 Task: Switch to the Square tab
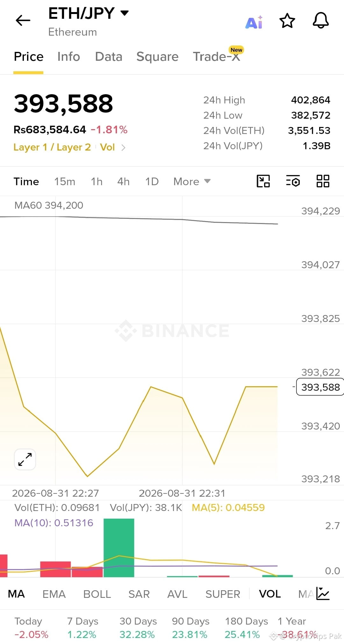point(157,57)
